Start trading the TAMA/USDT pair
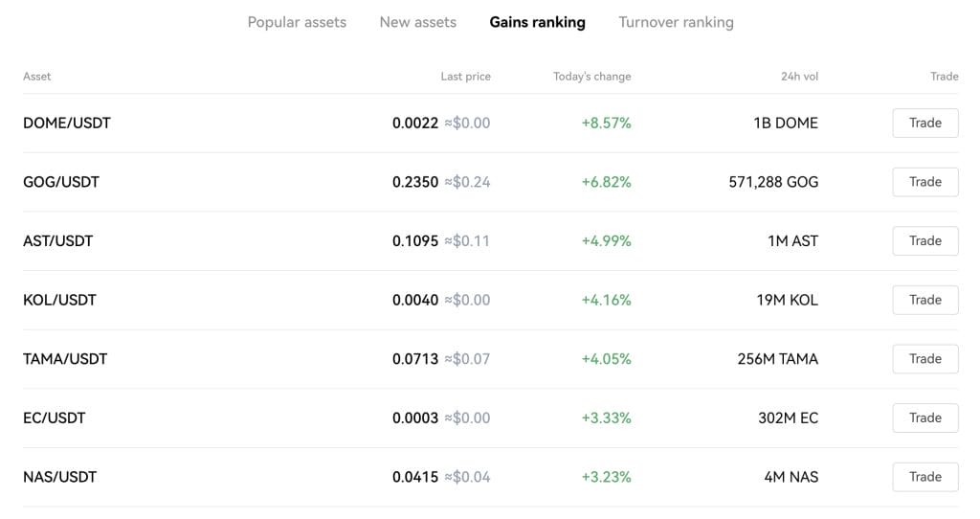 [x=924, y=359]
